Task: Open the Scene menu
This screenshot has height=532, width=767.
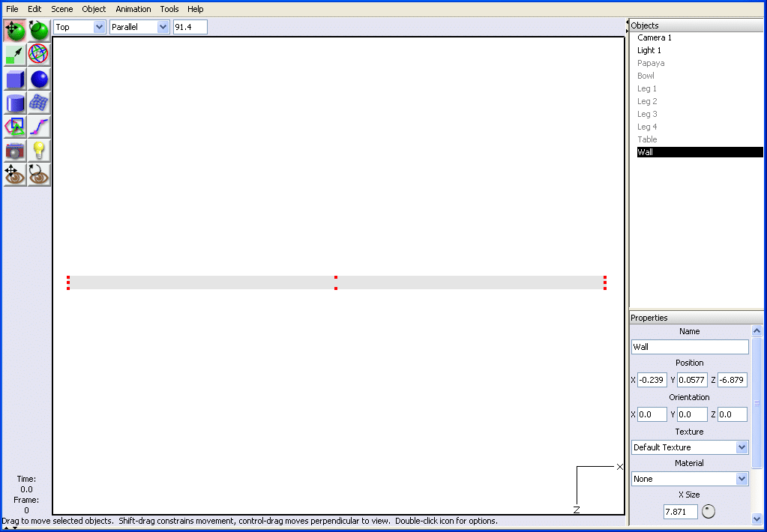Action: pos(62,9)
